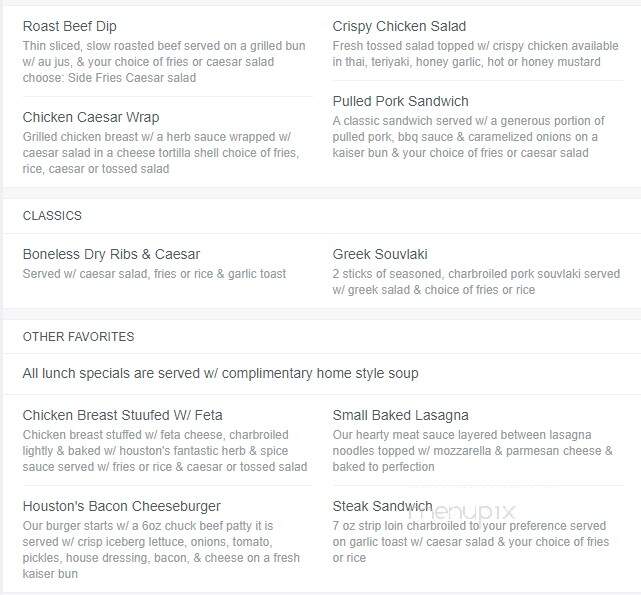Click the Small Baked Lasagna description

473,451
